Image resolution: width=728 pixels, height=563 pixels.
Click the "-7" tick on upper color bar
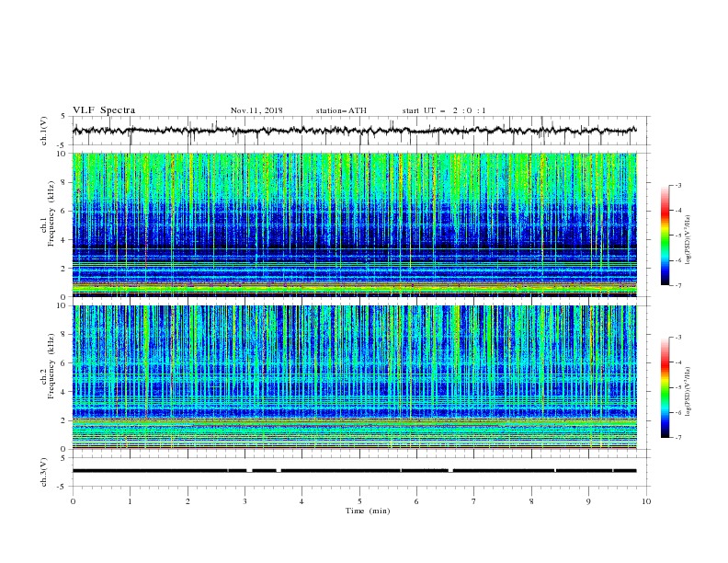click(x=677, y=285)
